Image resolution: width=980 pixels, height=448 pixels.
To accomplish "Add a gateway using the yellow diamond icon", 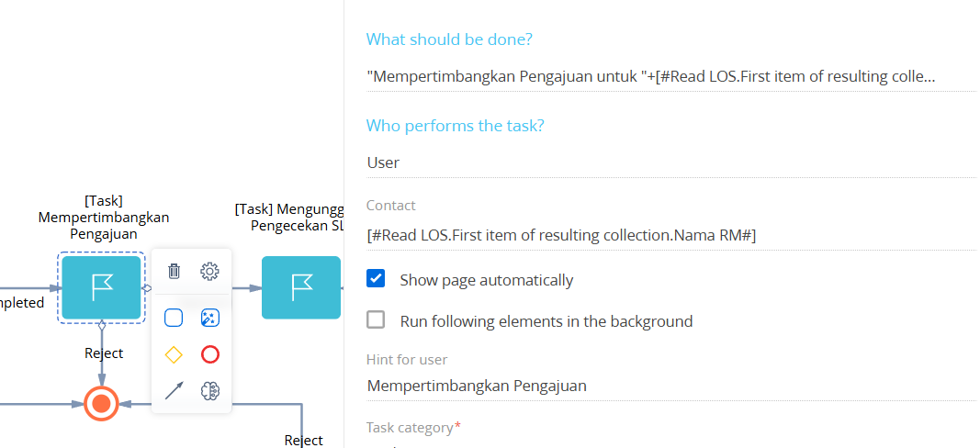I will click(174, 354).
